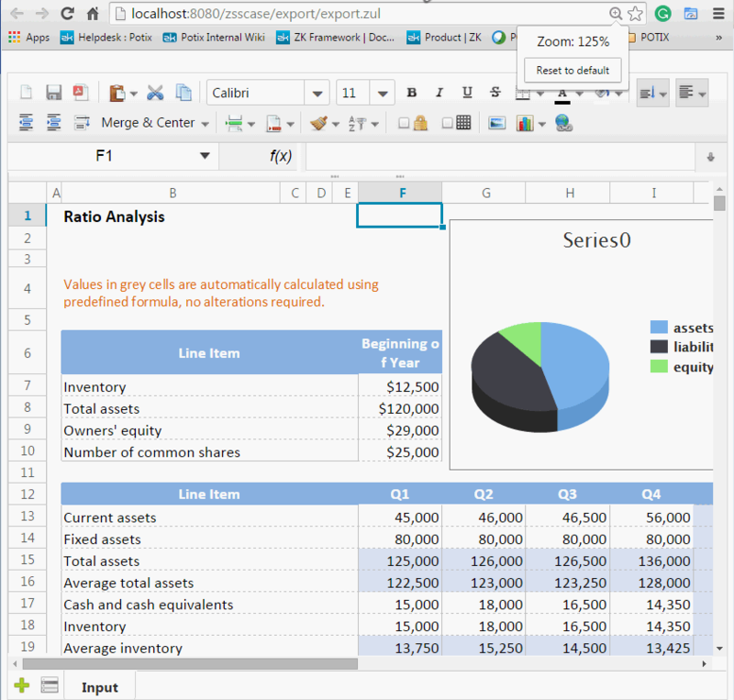Export the sheet to PDF

click(80, 93)
